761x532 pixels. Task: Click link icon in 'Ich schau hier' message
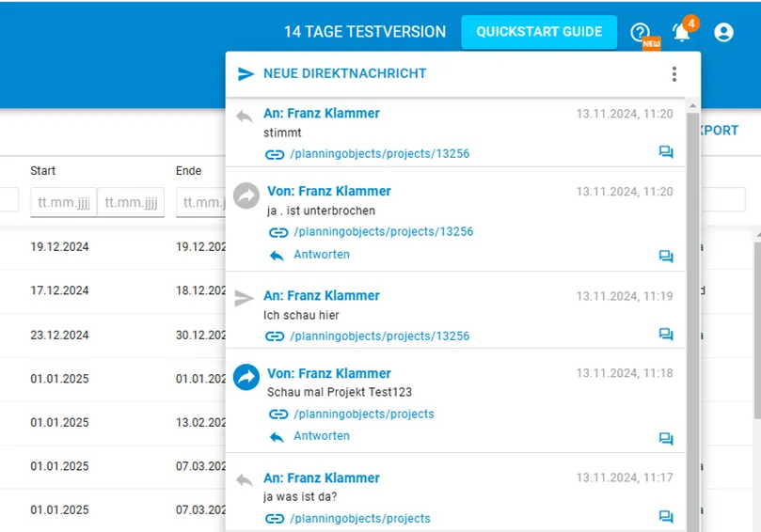coord(275,336)
